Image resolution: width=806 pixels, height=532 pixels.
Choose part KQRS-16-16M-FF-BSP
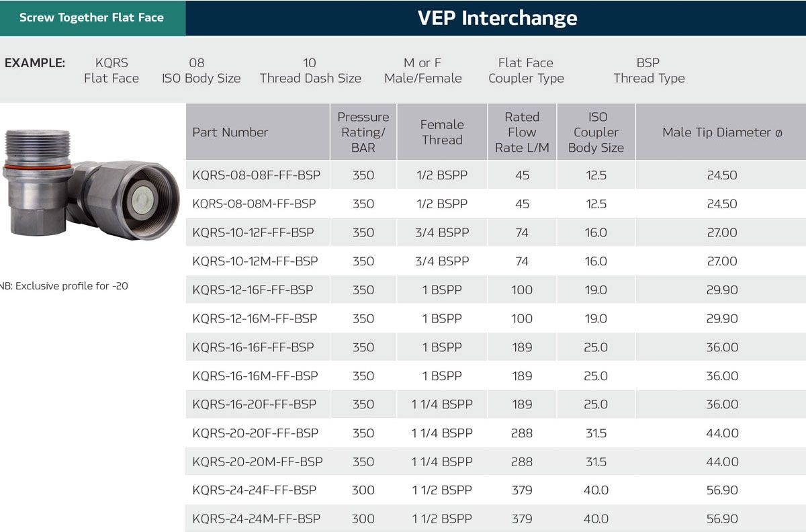point(255,376)
